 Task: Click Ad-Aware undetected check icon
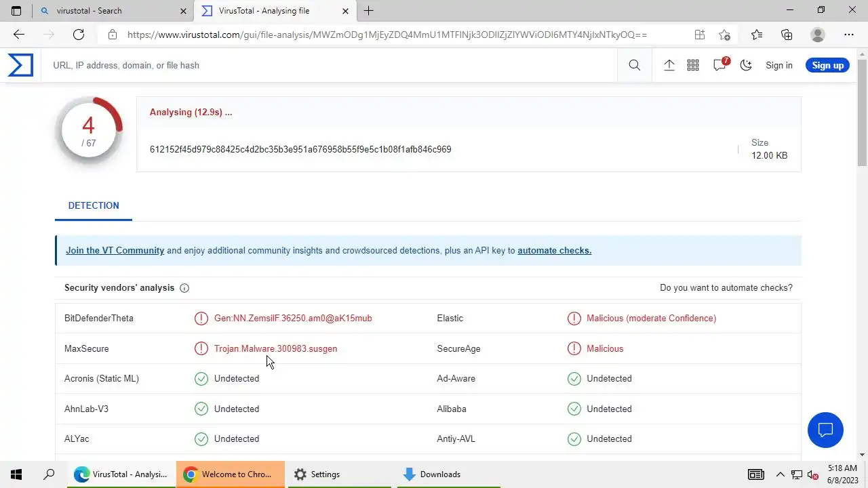pos(574,378)
